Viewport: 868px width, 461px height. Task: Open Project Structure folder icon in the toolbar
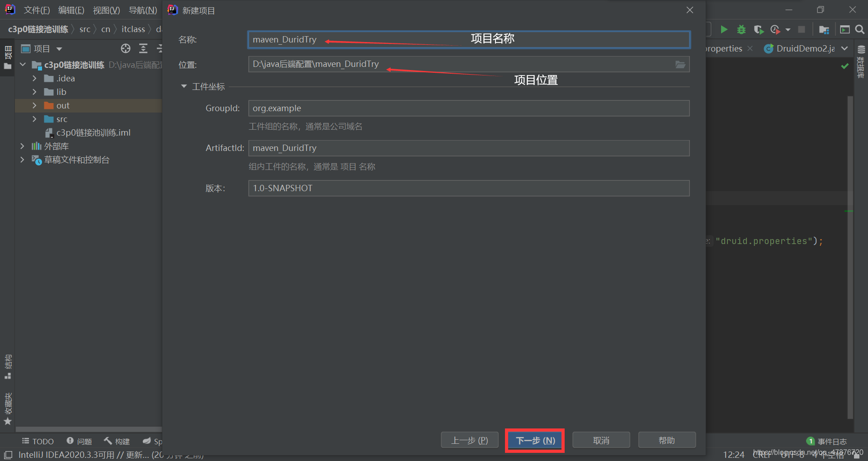pyautogui.click(x=824, y=29)
